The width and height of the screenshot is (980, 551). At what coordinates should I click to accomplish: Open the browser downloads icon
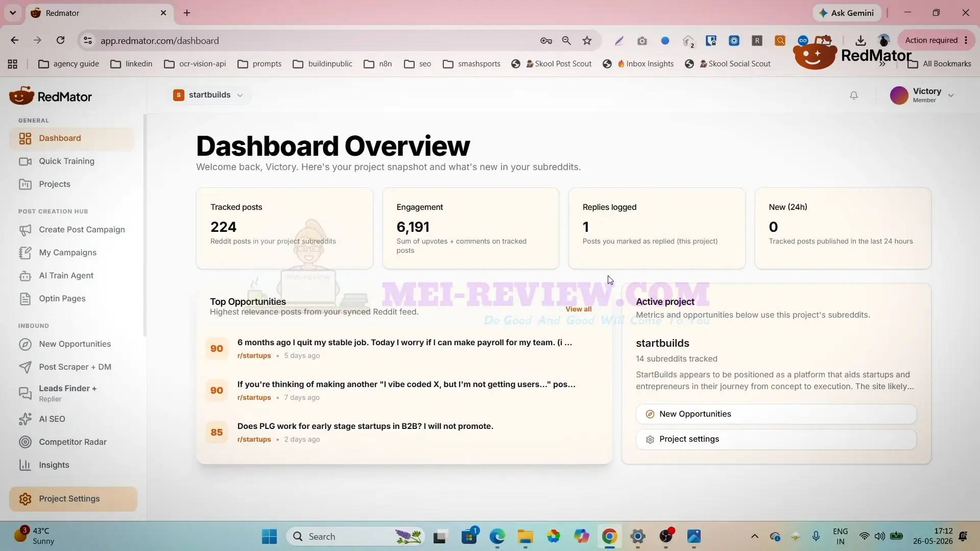click(x=861, y=40)
